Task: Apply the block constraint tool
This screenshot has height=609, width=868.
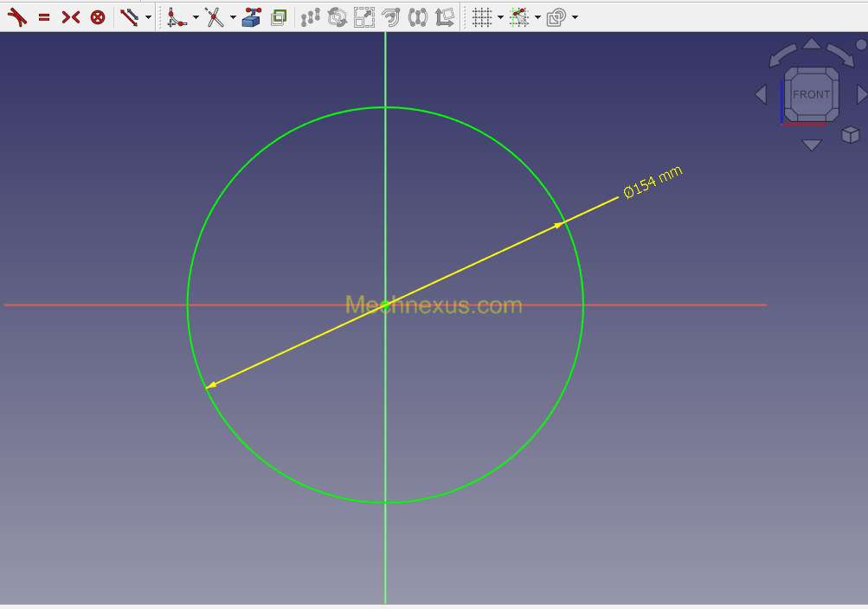Action: [98, 17]
